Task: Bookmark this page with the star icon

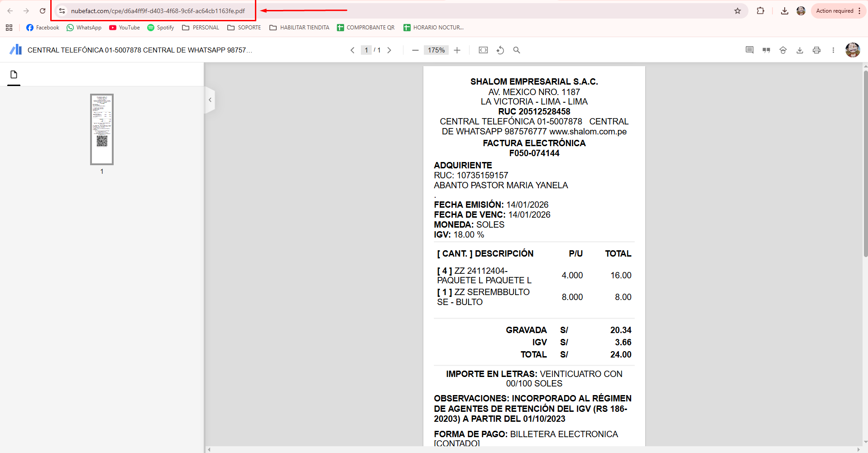Action: point(738,11)
